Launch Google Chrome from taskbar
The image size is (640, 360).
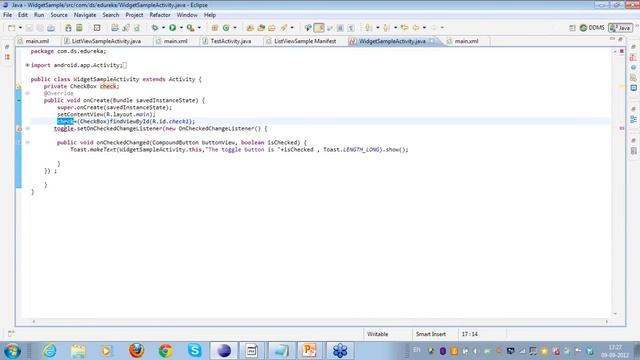click(165, 351)
